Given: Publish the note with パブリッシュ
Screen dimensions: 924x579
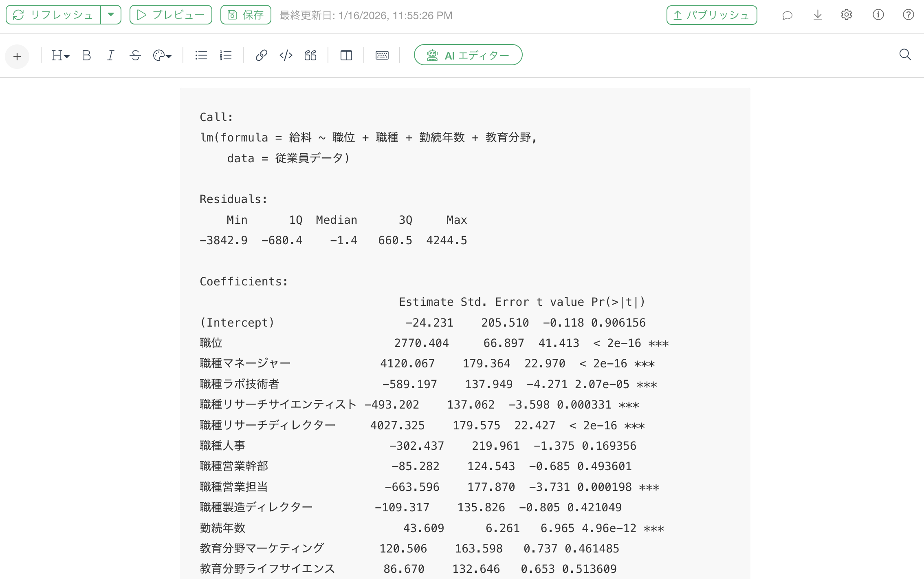Looking at the screenshot, I should pos(711,15).
